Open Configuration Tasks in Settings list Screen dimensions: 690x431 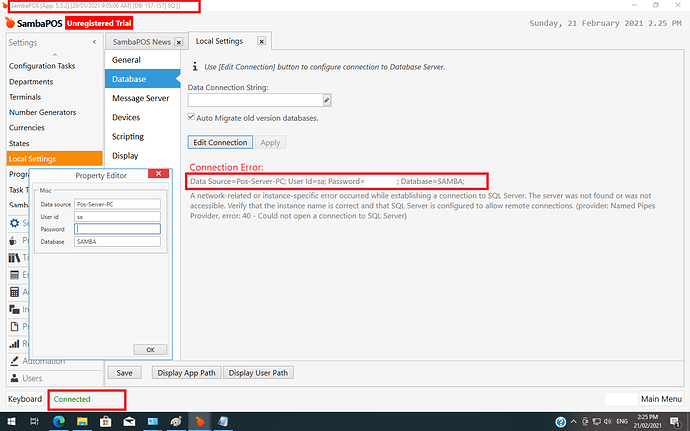42,66
